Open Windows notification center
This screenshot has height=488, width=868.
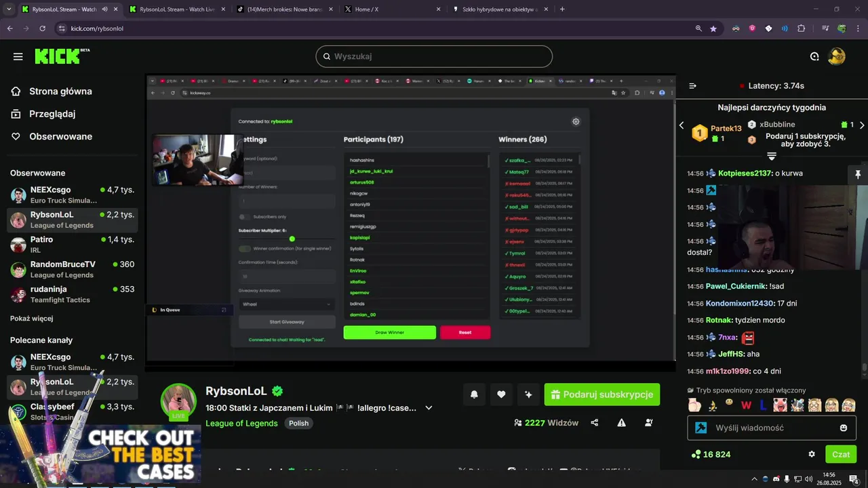854,479
